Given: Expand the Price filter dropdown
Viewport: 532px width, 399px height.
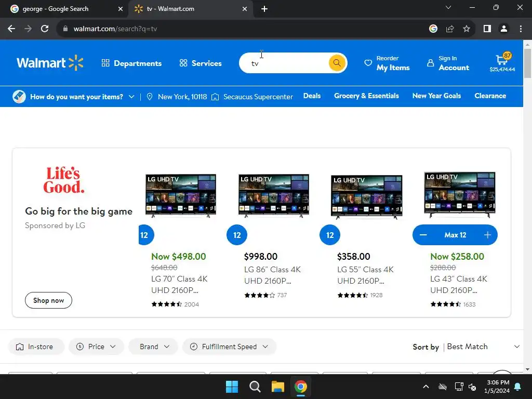Looking at the screenshot, I should pos(96,347).
